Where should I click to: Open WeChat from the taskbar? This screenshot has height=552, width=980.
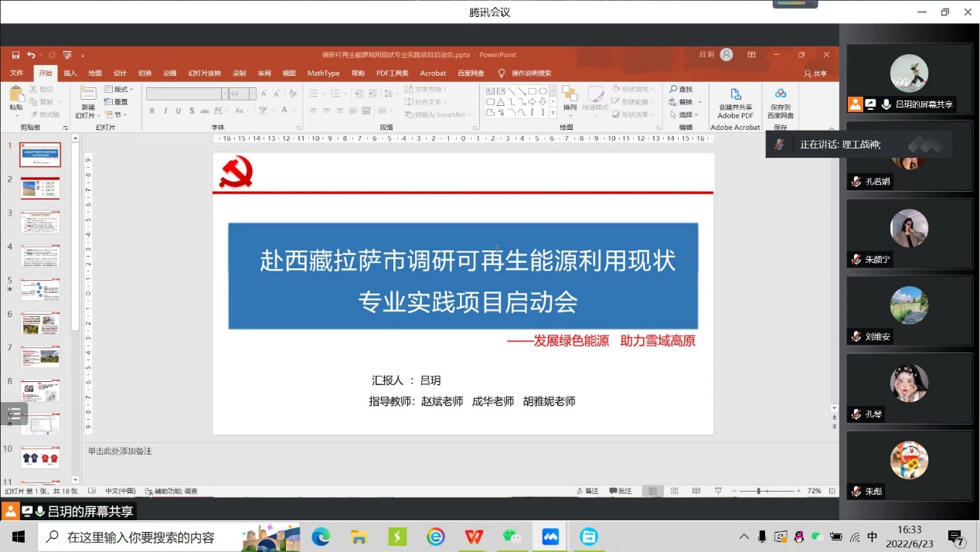[x=512, y=537]
